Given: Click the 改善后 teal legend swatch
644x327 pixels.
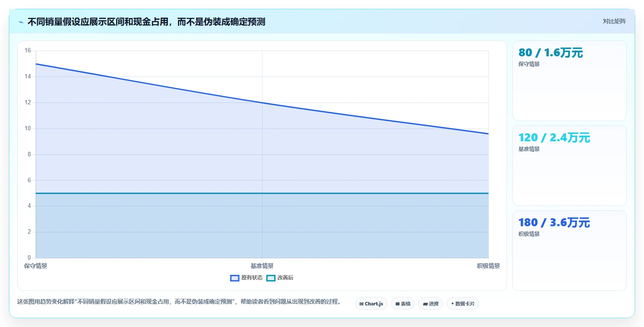Looking at the screenshot, I should (271, 278).
